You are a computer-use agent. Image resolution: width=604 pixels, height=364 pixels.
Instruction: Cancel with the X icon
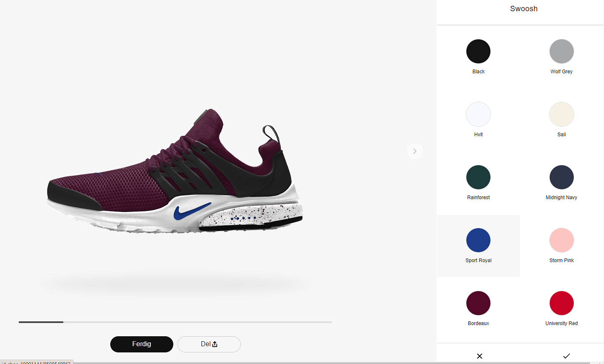tap(480, 356)
